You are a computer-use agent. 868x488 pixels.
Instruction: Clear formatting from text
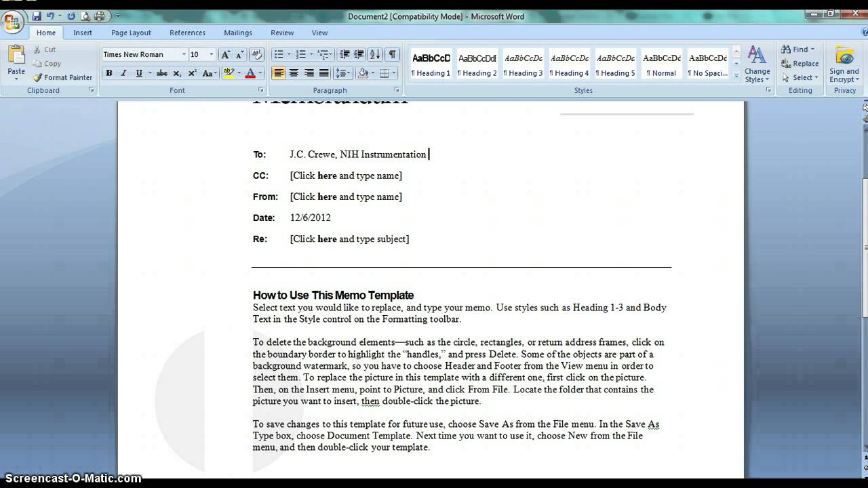coord(256,55)
